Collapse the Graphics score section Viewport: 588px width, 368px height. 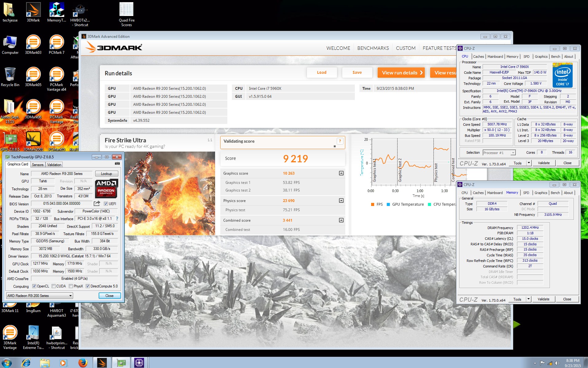point(341,173)
